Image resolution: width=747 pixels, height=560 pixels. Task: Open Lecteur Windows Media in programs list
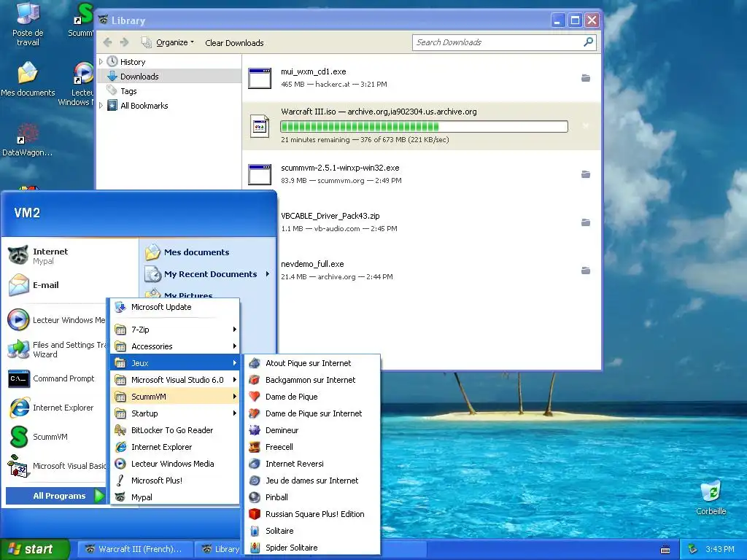[175, 464]
